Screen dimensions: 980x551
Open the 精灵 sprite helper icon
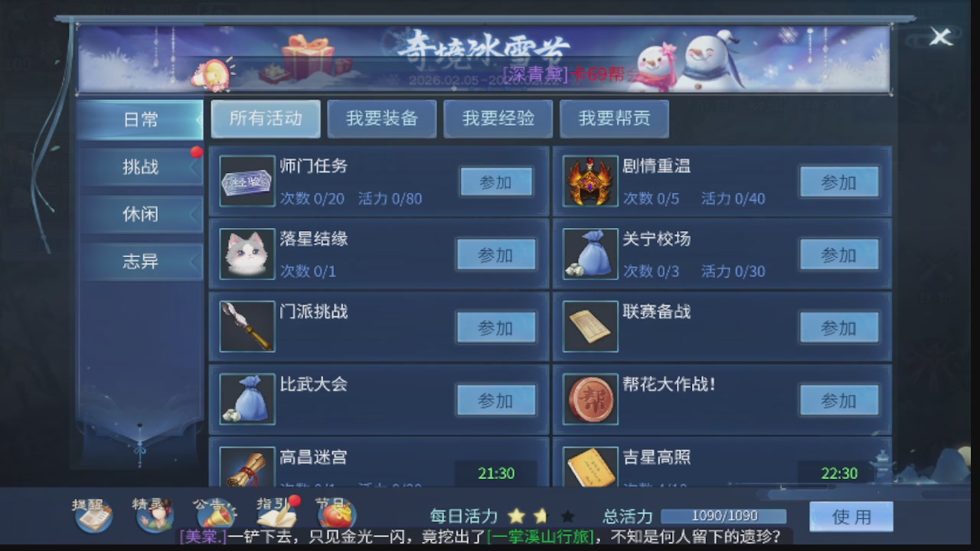(x=154, y=514)
